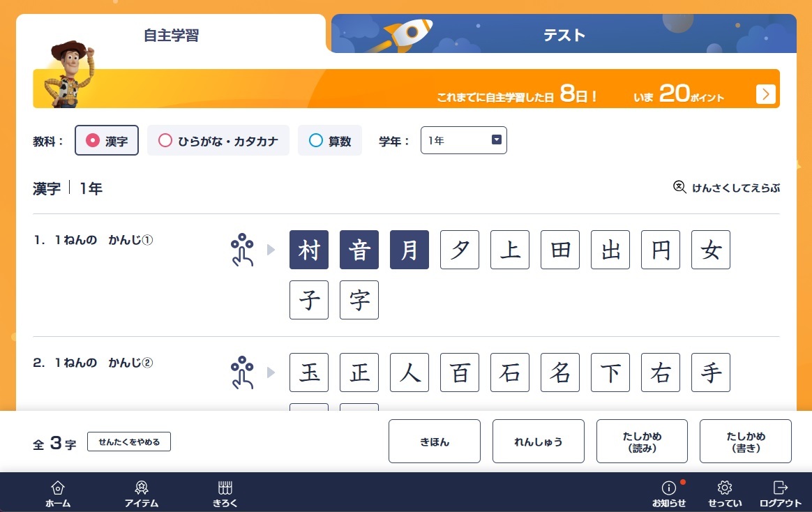Select the 算数 subject radio button
812x512 pixels.
[316, 141]
